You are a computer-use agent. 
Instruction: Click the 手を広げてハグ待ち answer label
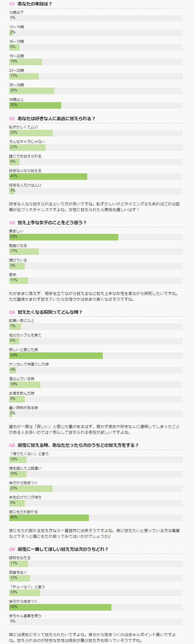click(x=25, y=497)
